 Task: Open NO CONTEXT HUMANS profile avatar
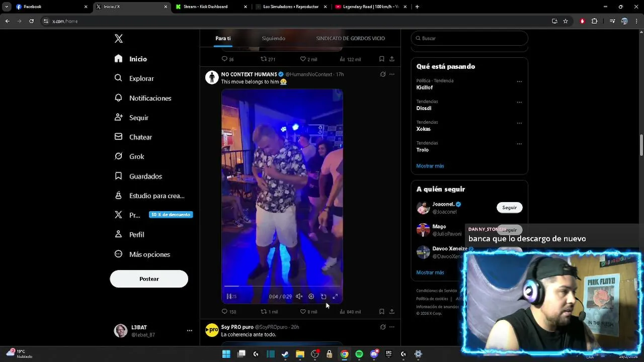(x=212, y=77)
